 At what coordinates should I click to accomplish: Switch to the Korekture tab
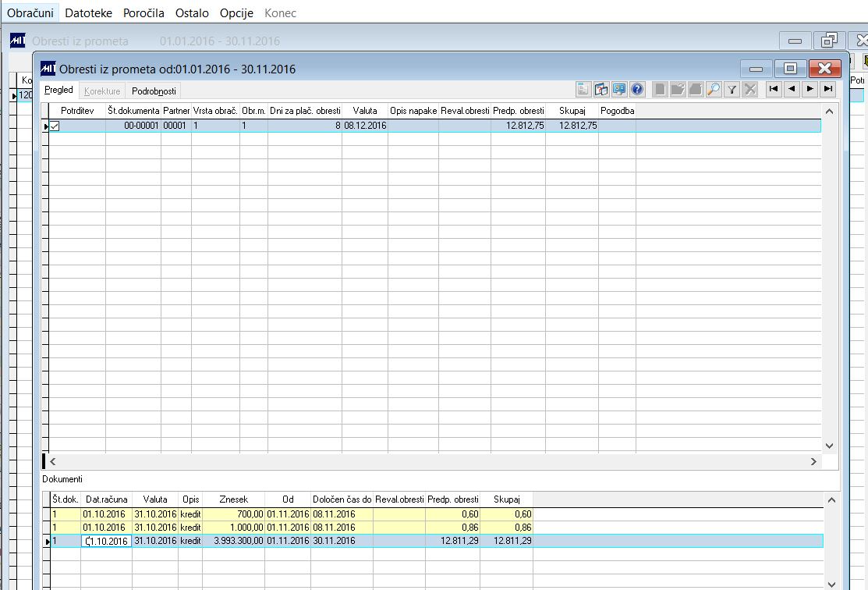102,91
